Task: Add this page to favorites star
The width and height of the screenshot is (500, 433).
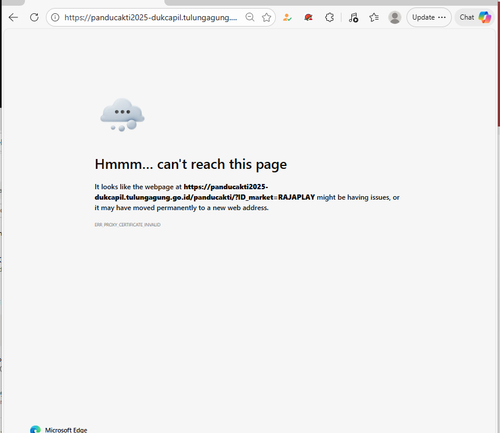Action: click(x=266, y=17)
